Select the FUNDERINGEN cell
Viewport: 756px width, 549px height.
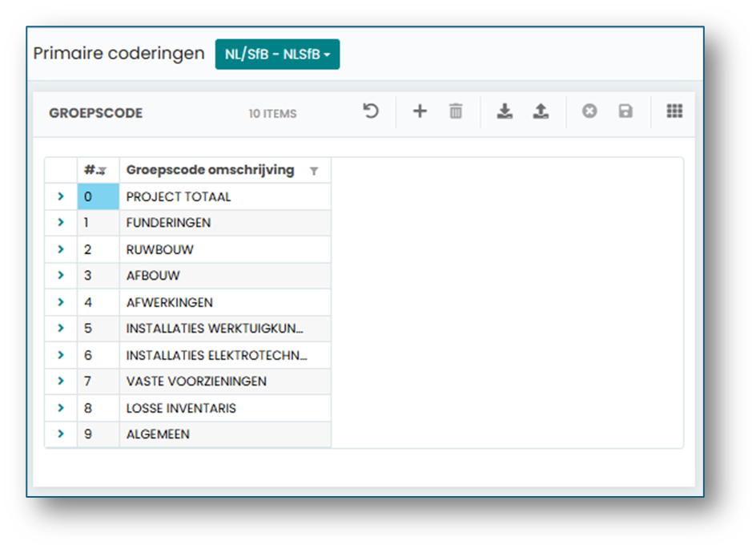[x=225, y=222]
